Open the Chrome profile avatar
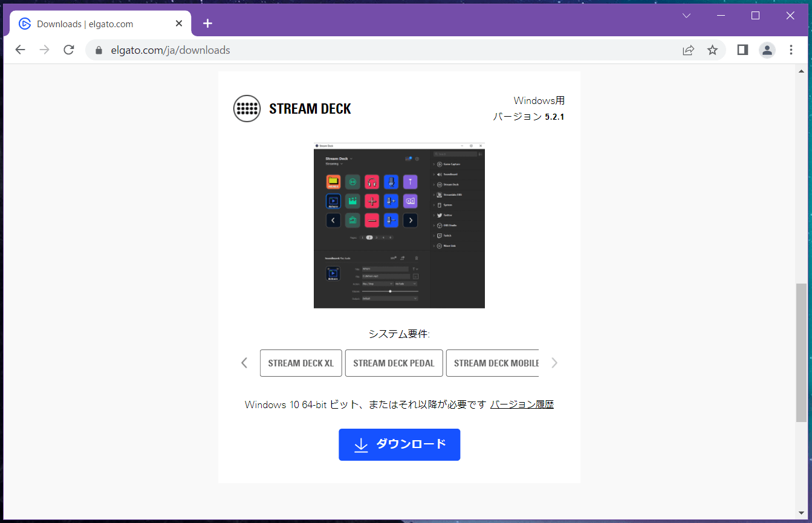This screenshot has width=812, height=523. 767,50
